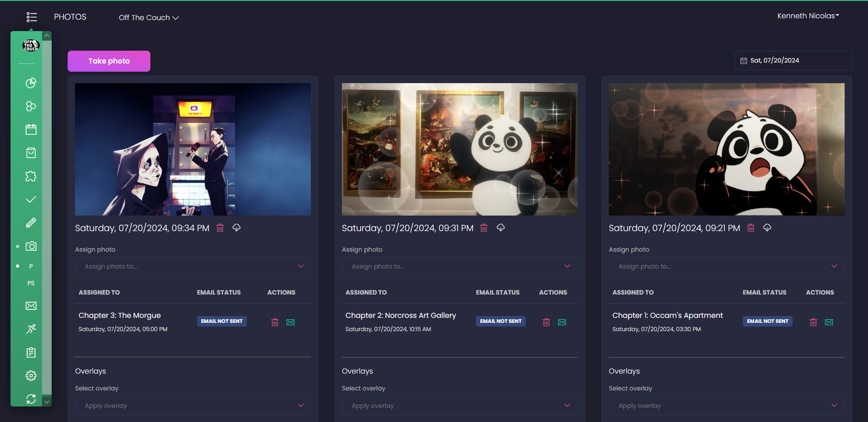Click the sidebar scroll up arrow
868x422 pixels.
[x=47, y=36]
